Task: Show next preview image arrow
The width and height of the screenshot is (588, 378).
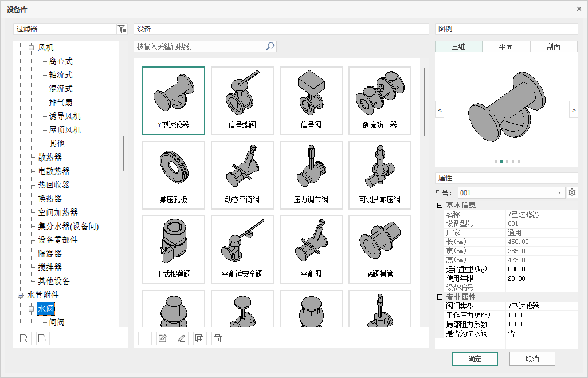Action: tap(573, 109)
